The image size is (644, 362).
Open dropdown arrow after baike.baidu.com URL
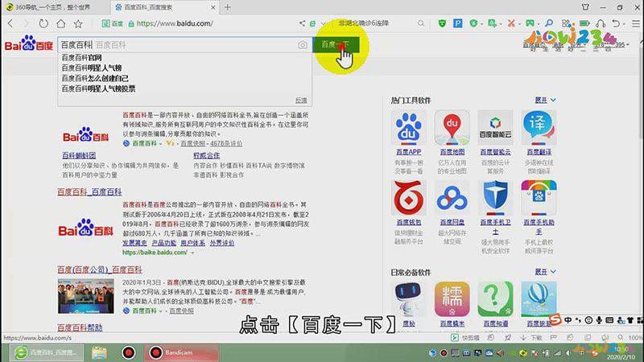pyautogui.click(x=192, y=253)
